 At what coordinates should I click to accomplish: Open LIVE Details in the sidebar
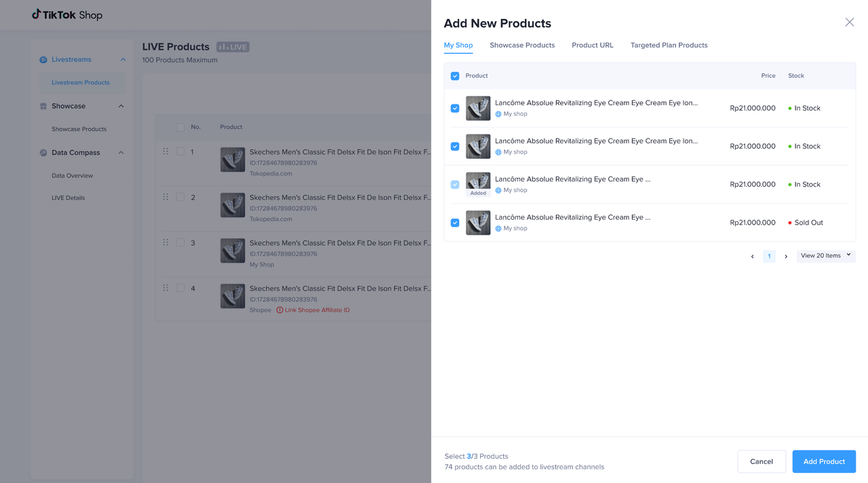(x=68, y=198)
